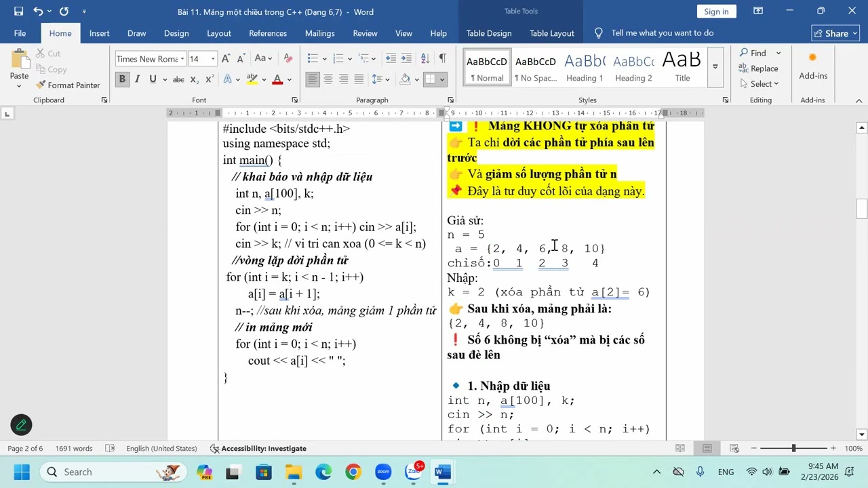Click the Read Mode icon in status bar
868x488 pixels.
coord(680,448)
